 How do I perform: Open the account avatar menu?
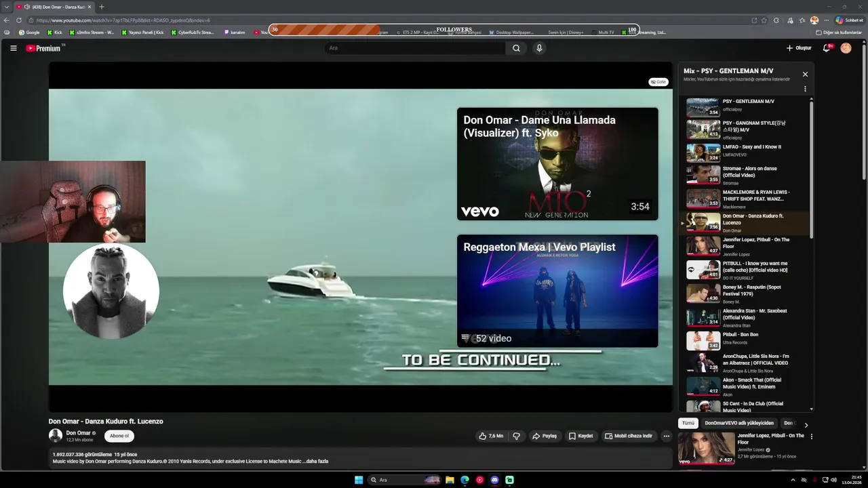[x=846, y=48]
